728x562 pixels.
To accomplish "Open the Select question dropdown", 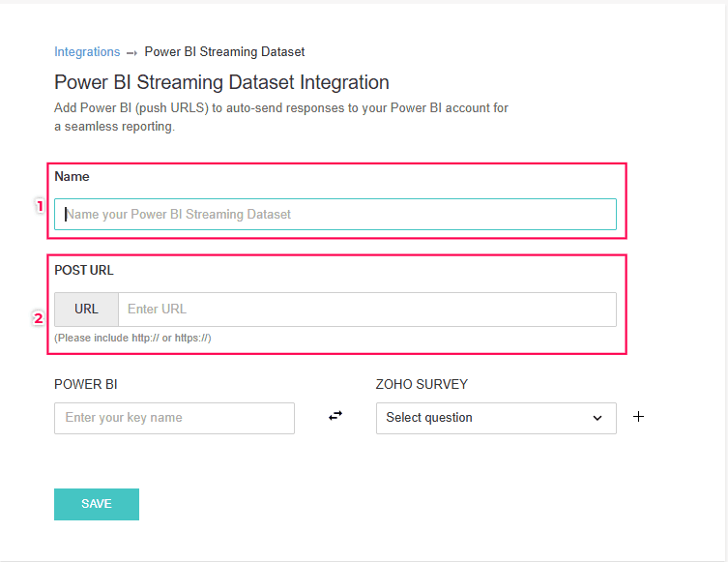I will tap(483, 418).
